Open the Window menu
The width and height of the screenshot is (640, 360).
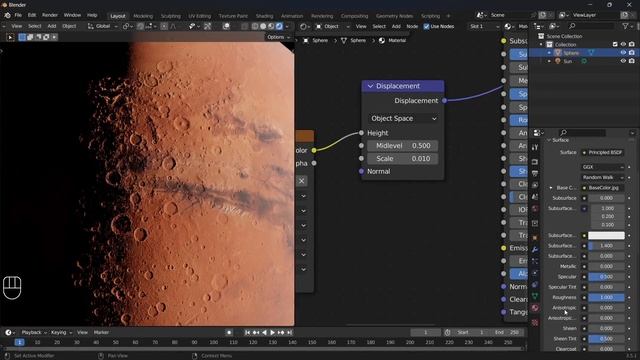[72, 15]
